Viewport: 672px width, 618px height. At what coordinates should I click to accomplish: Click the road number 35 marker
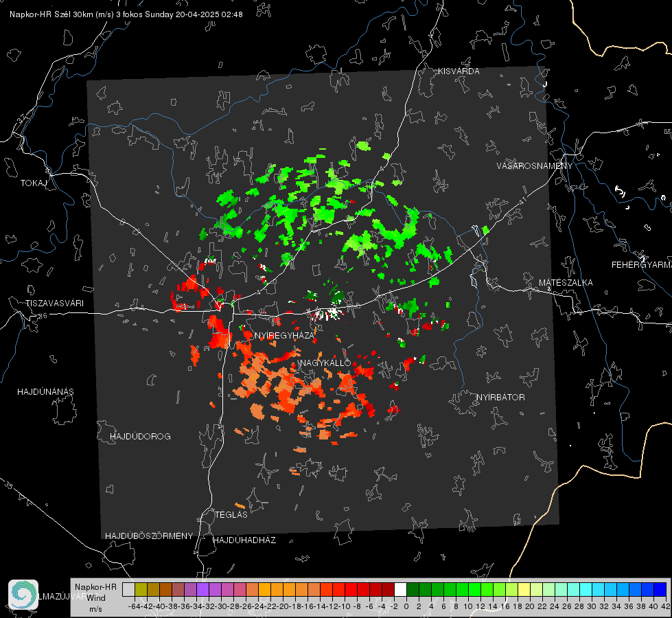coord(9,486)
